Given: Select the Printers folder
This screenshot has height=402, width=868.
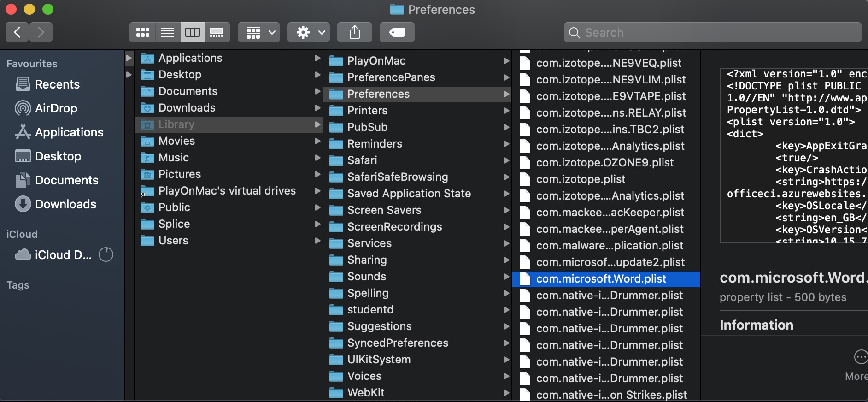Looking at the screenshot, I should click(417, 111).
